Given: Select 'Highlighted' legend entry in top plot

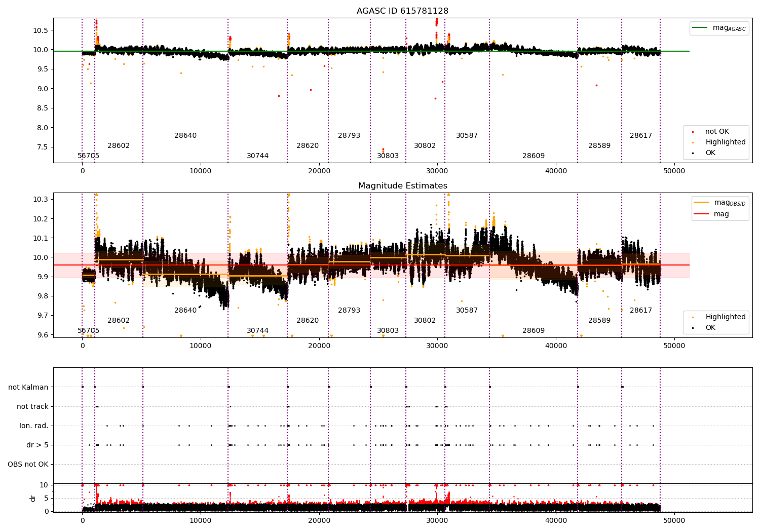Looking at the screenshot, I should [x=719, y=142].
